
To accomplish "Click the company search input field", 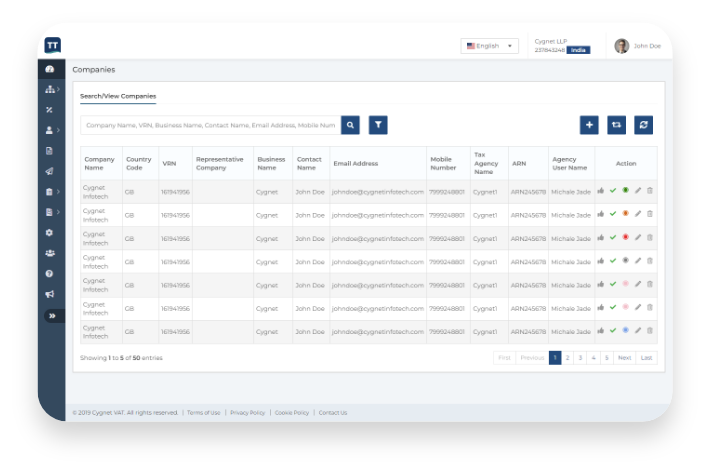I will (211, 125).
